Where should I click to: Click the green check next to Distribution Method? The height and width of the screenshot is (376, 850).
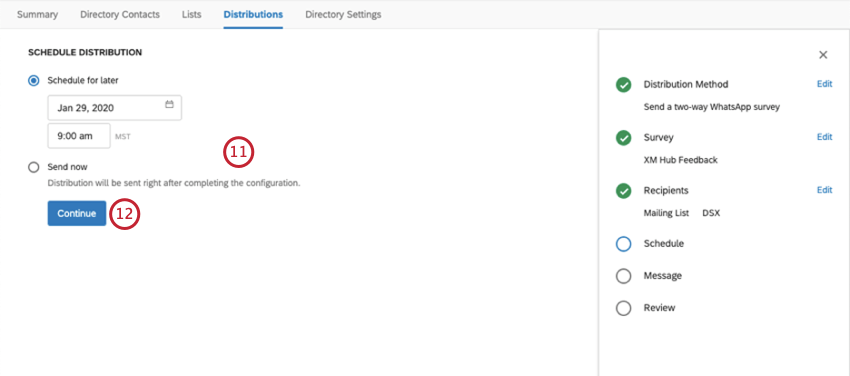coord(623,85)
